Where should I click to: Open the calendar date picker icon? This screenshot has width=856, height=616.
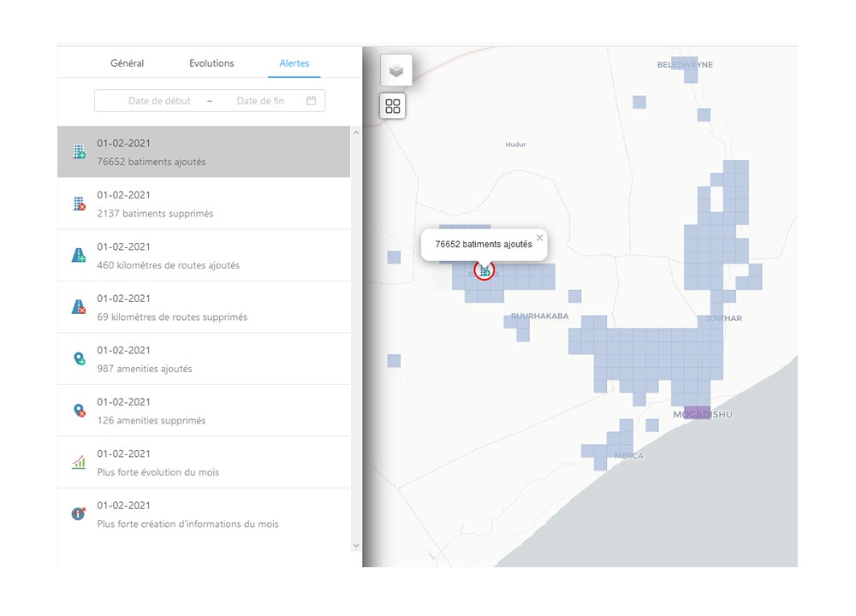[312, 101]
